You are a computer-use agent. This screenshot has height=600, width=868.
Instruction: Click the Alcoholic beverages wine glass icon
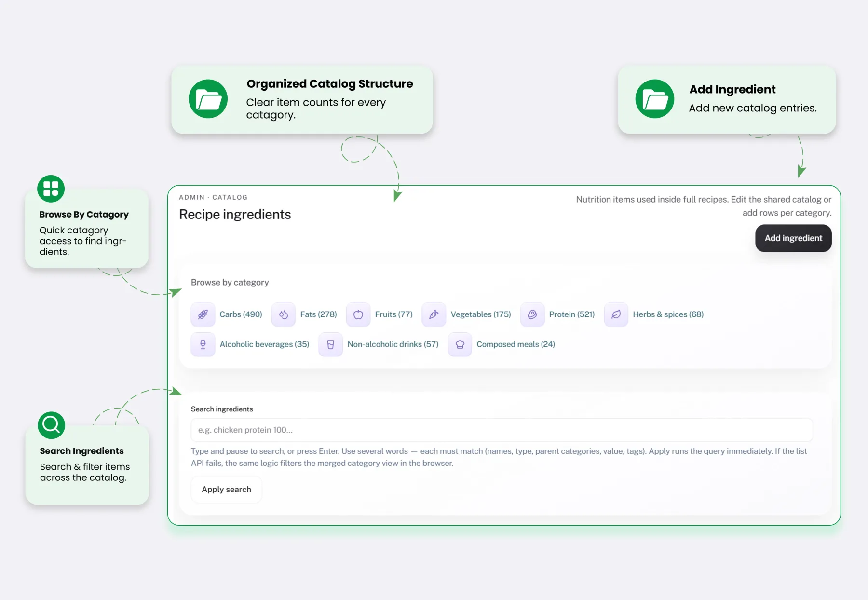click(203, 344)
